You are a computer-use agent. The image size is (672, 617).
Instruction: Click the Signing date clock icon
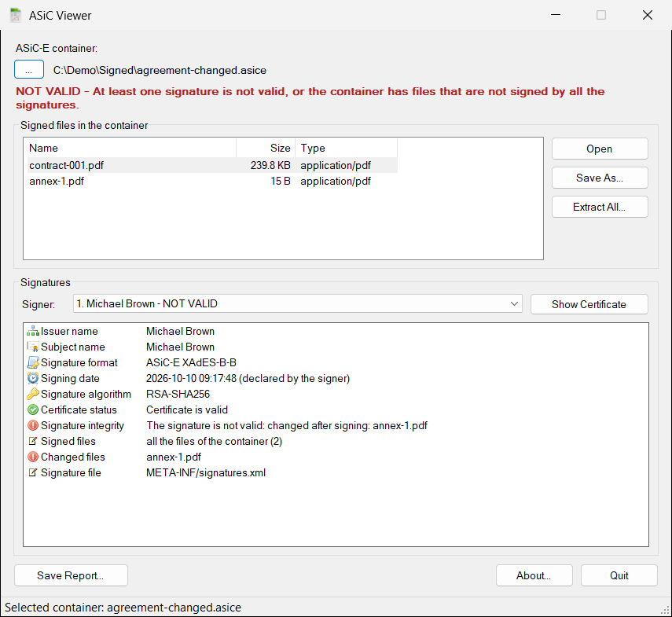pyautogui.click(x=33, y=378)
